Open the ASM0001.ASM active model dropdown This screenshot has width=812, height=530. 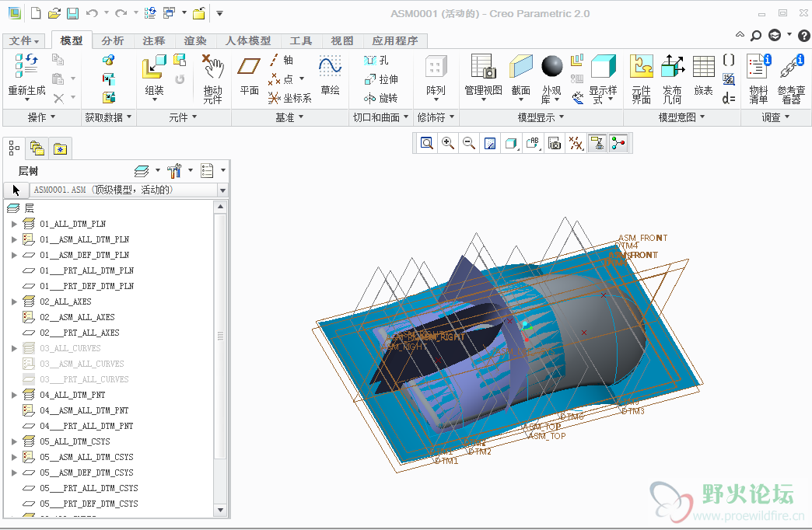(x=222, y=190)
